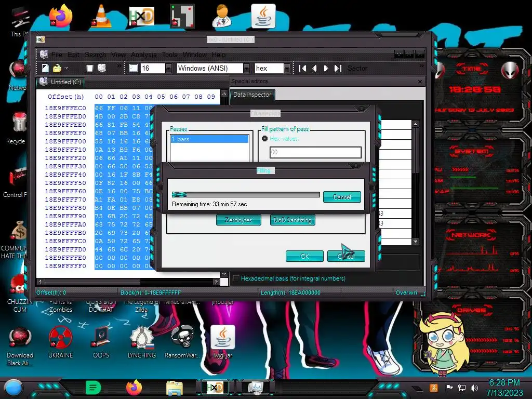Screen dimensions: 532x399
Task: Open the Windows (ANSI) charset dropdown
Action: click(x=247, y=68)
